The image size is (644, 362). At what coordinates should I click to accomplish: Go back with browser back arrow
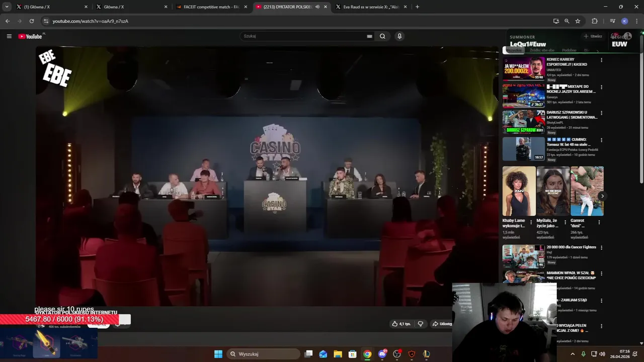8,21
